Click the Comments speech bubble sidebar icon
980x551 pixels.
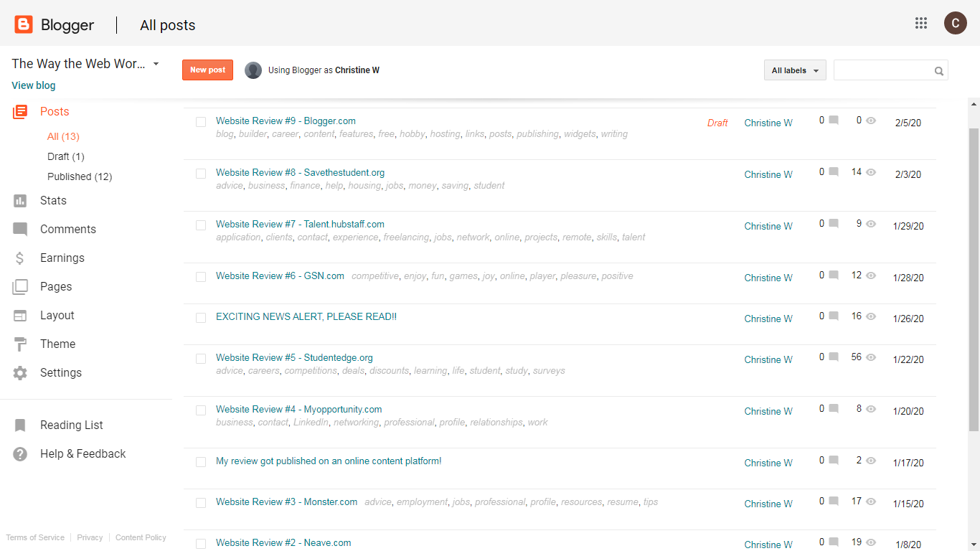point(20,230)
